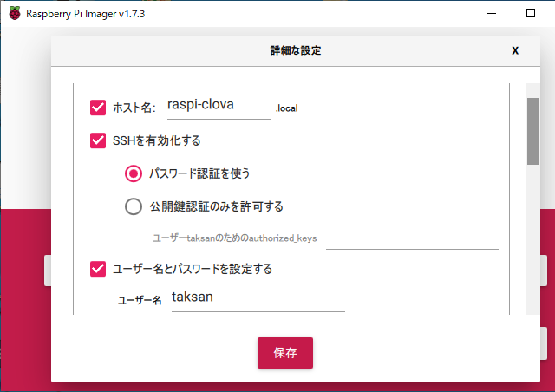This screenshot has width=555, height=392.
Task: Maximize the Raspberry Pi Imager window
Action: [530, 14]
